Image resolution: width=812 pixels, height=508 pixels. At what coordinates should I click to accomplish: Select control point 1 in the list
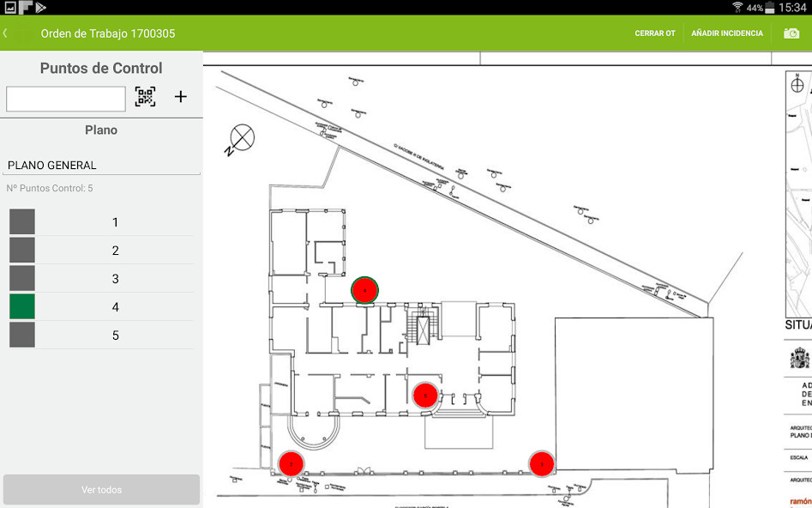tap(115, 222)
